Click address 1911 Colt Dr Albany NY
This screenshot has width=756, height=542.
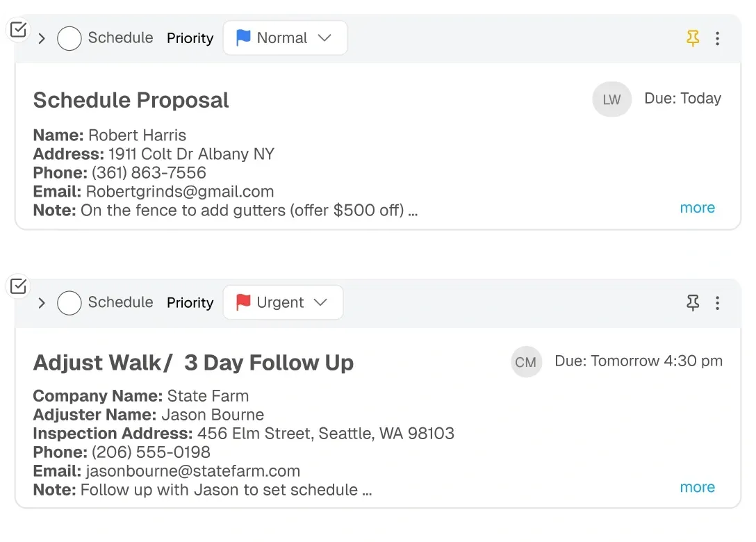(191, 154)
